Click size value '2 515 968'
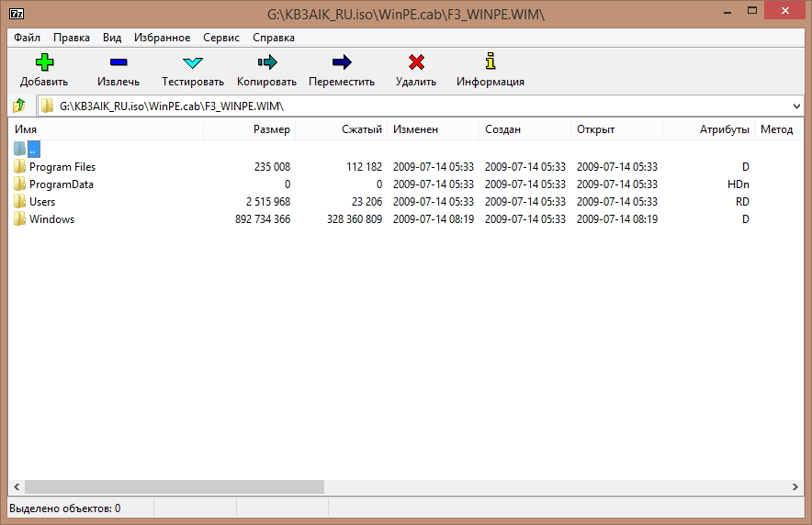 coord(268,201)
